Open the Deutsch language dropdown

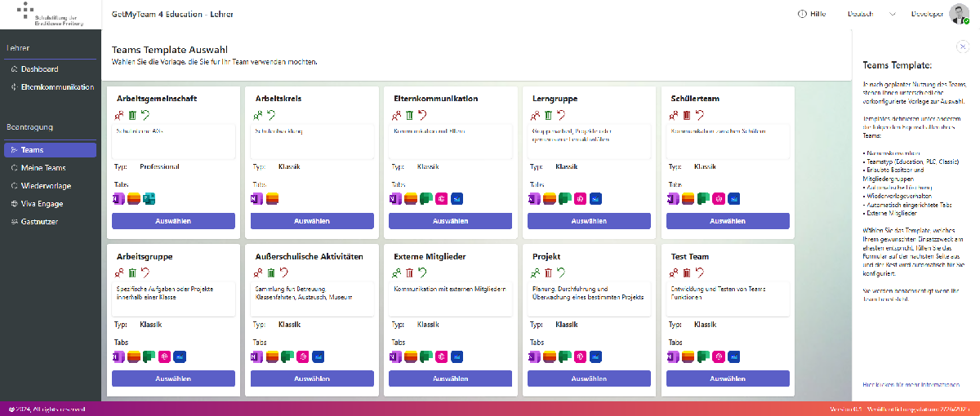(x=871, y=14)
